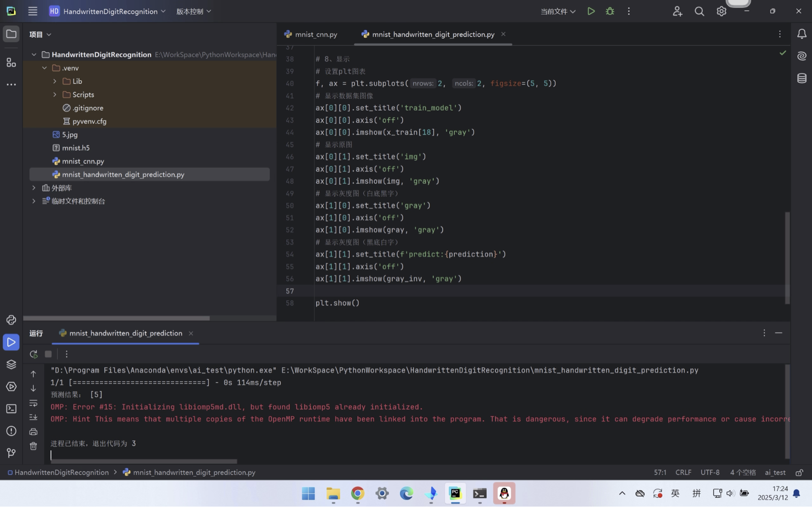
Task: Start debugging with the bug icon
Action: (610, 11)
